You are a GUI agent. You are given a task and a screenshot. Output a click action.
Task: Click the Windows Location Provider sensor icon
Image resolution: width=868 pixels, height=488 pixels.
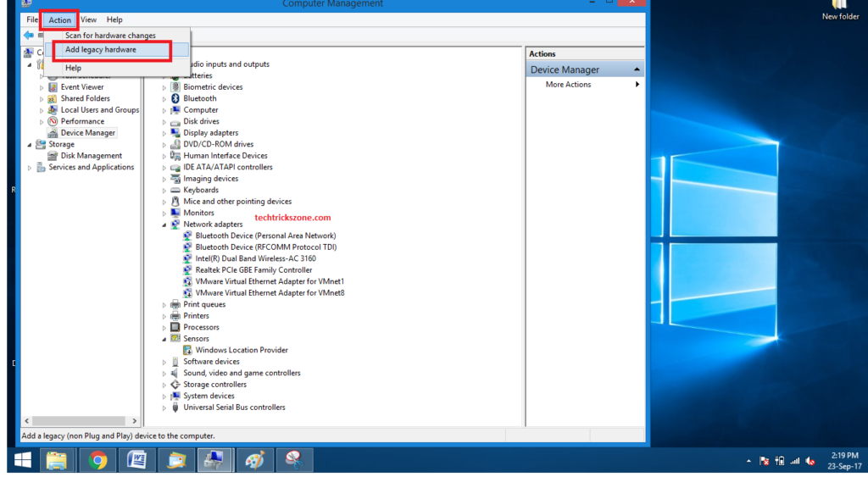pyautogui.click(x=187, y=350)
